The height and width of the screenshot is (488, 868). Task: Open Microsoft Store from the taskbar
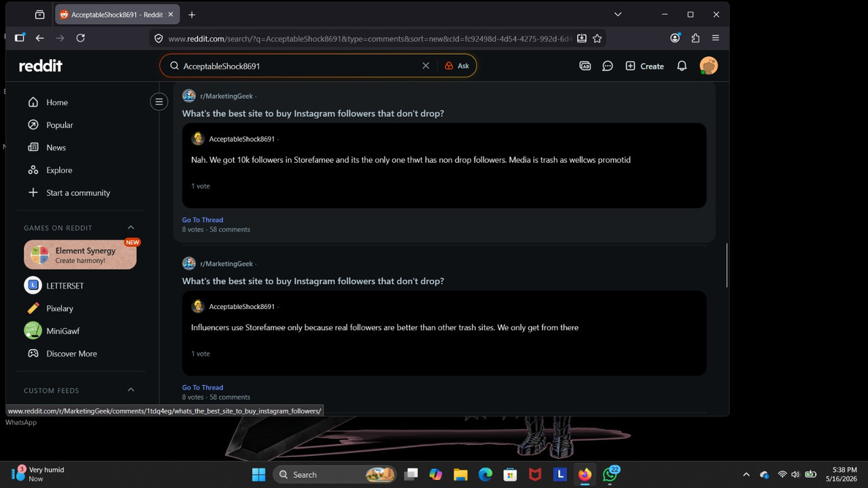tap(510, 474)
